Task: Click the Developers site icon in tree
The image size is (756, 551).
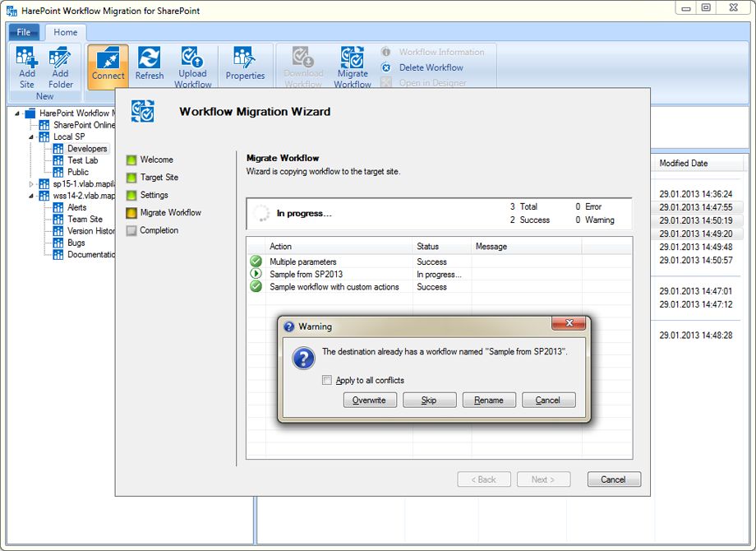Action: [58, 149]
